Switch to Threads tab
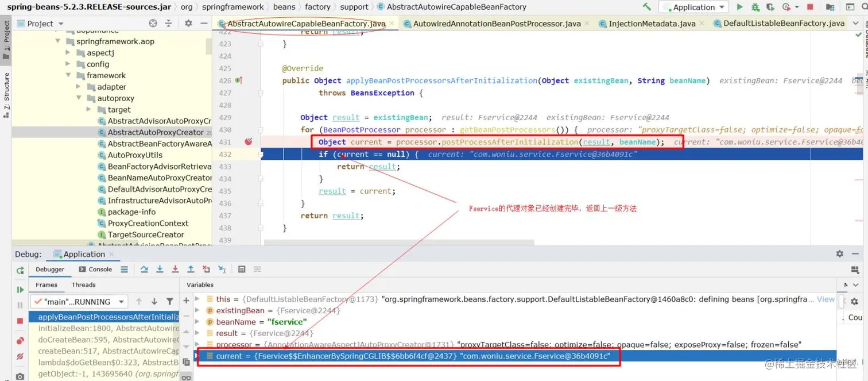 tap(83, 284)
